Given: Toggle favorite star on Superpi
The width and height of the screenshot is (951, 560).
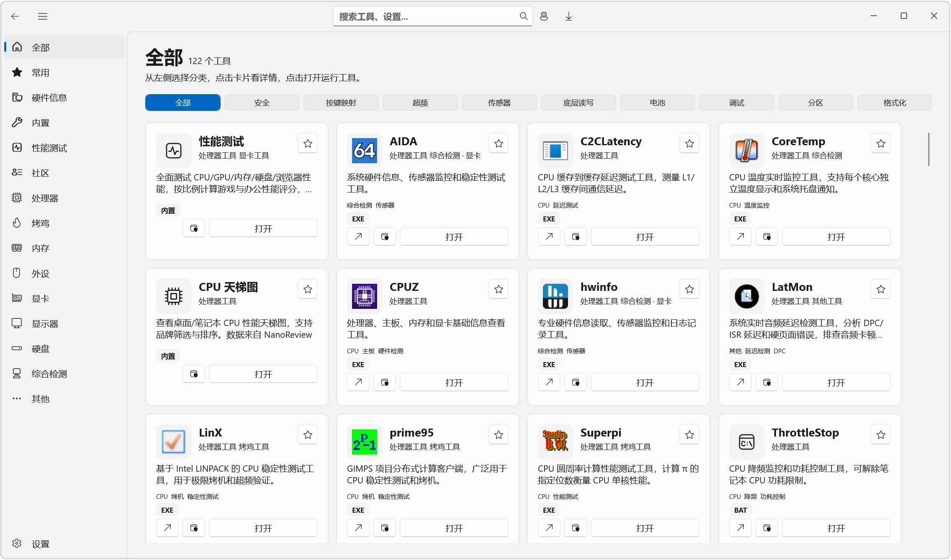Looking at the screenshot, I should 689,435.
